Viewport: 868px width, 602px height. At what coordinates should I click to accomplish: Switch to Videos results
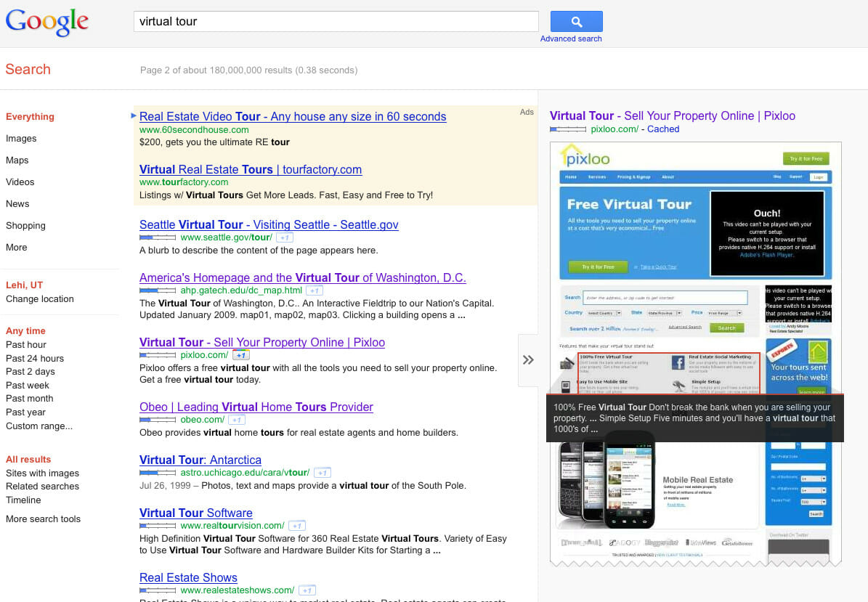(x=20, y=182)
